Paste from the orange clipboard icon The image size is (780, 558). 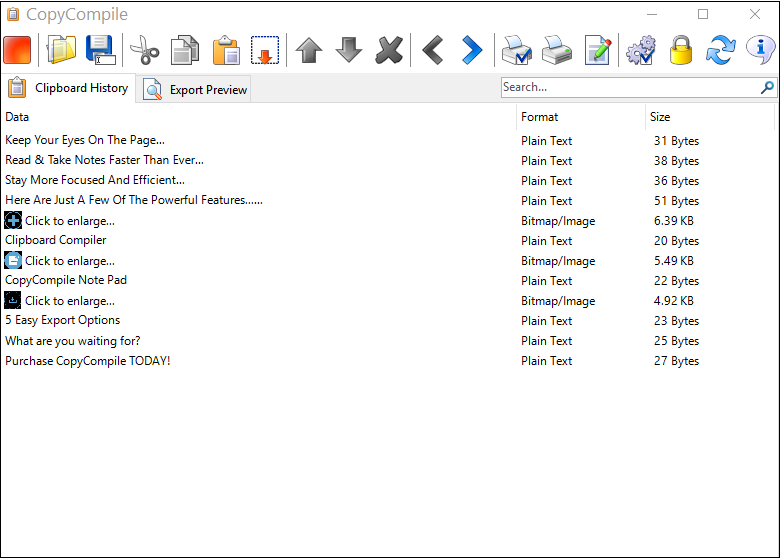pyautogui.click(x=226, y=50)
